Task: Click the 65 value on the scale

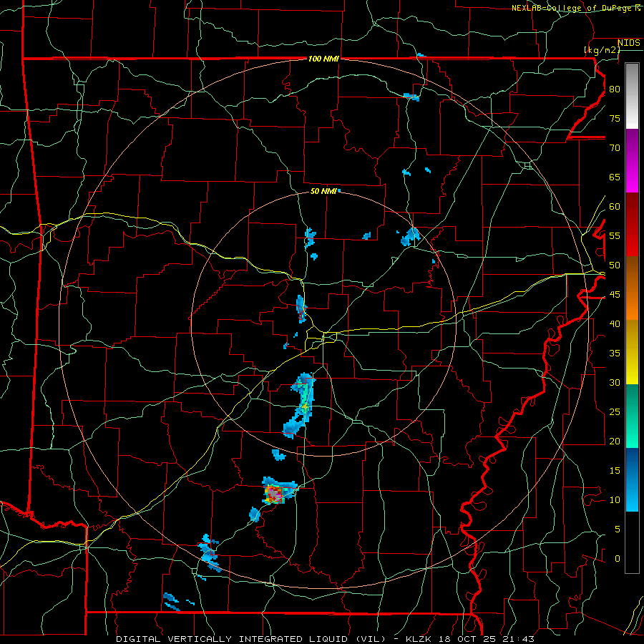Action: tap(615, 177)
